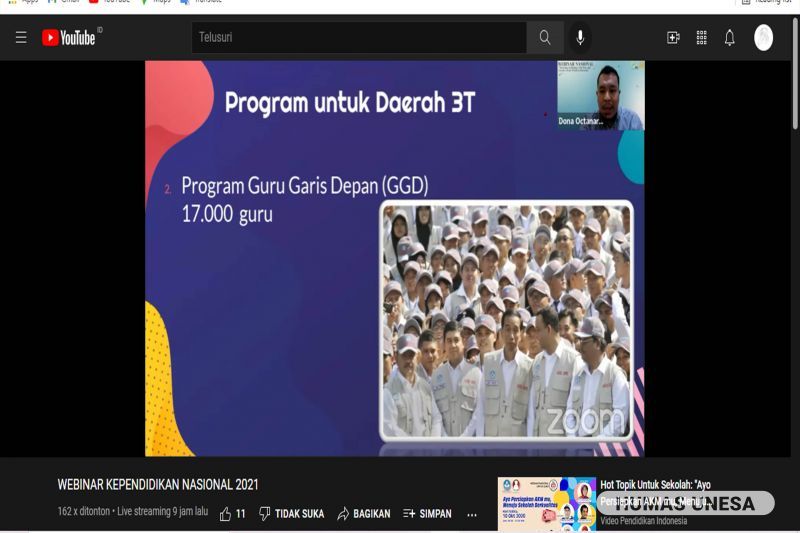Image resolution: width=800 pixels, height=533 pixels.
Task: Focus the Telusuri search field
Action: 359,37
